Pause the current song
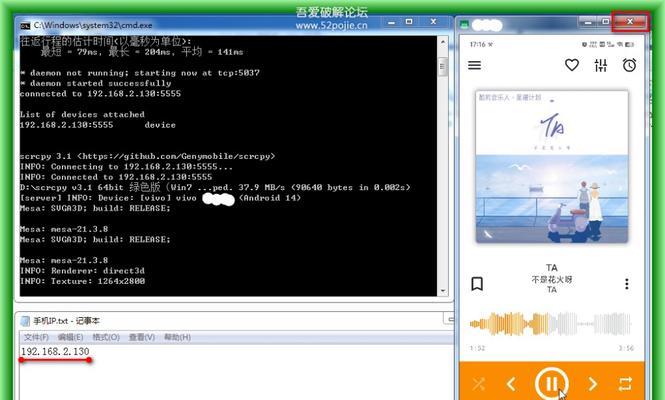665x400 pixels. [551, 384]
